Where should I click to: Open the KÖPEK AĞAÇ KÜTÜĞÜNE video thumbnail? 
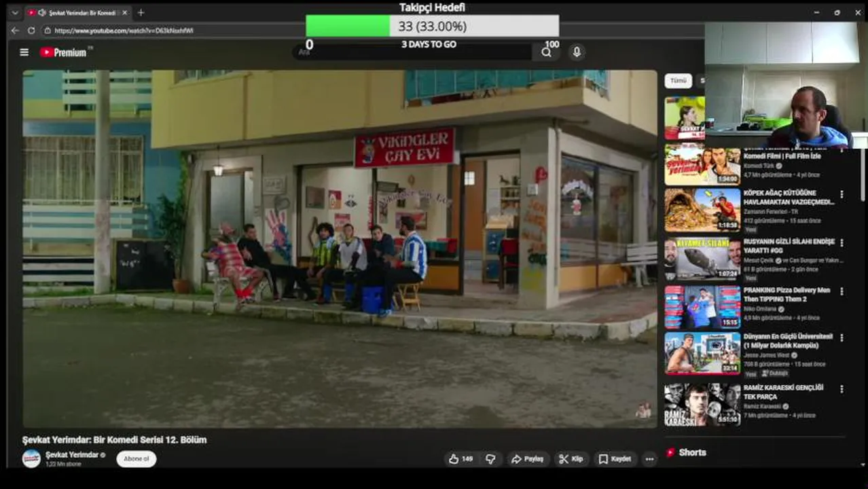(x=702, y=211)
